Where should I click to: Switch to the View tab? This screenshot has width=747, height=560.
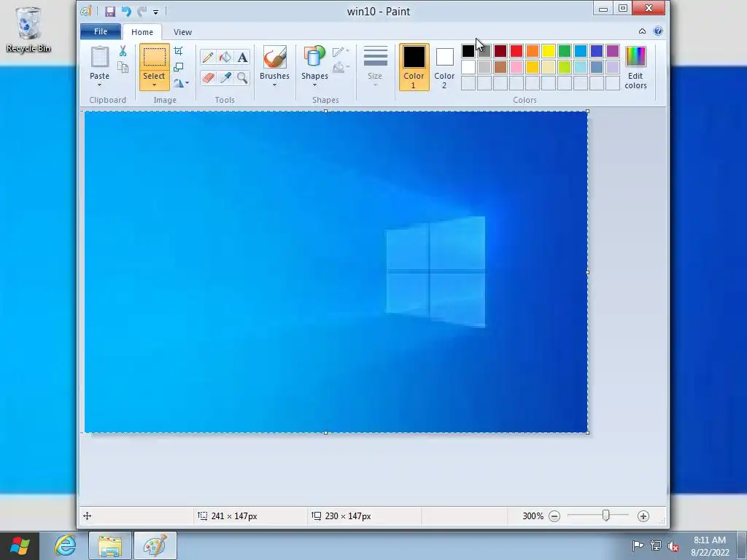tap(182, 32)
